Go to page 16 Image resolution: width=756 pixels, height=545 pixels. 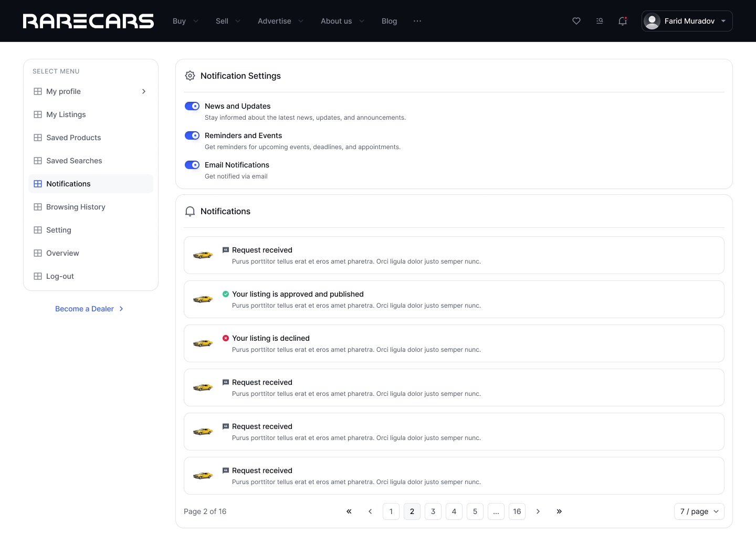click(x=517, y=511)
